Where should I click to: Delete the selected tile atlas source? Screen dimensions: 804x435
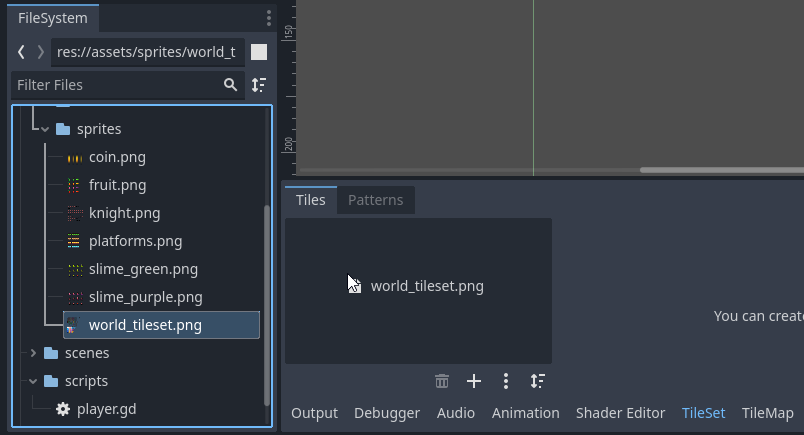coord(442,381)
